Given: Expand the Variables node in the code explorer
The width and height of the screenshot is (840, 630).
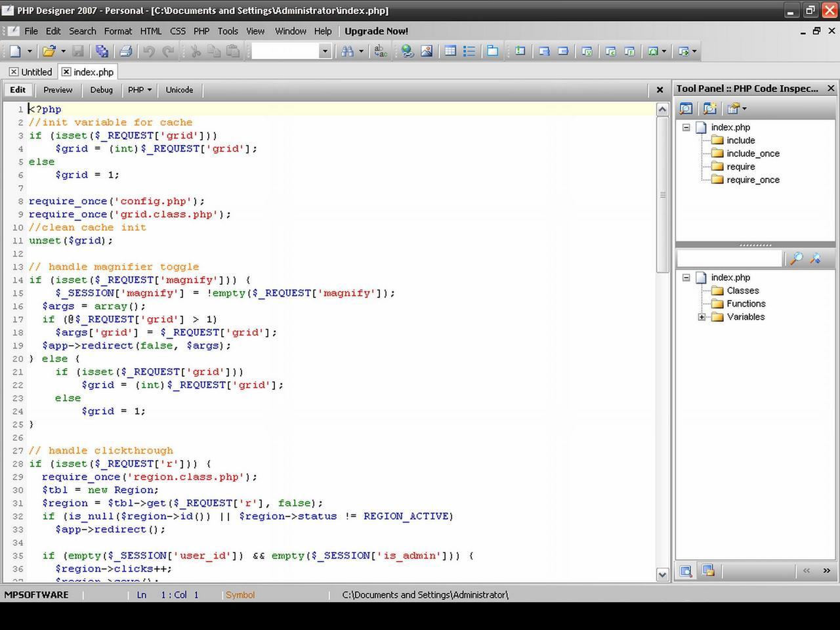Looking at the screenshot, I should tap(702, 317).
